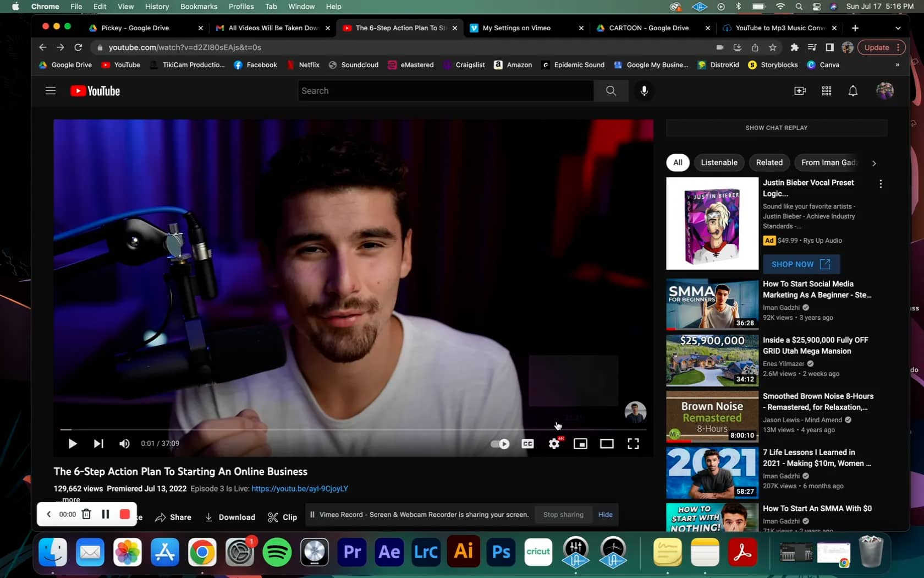Click the video progress bar
This screenshot has height=578, width=924.
pos(353,429)
